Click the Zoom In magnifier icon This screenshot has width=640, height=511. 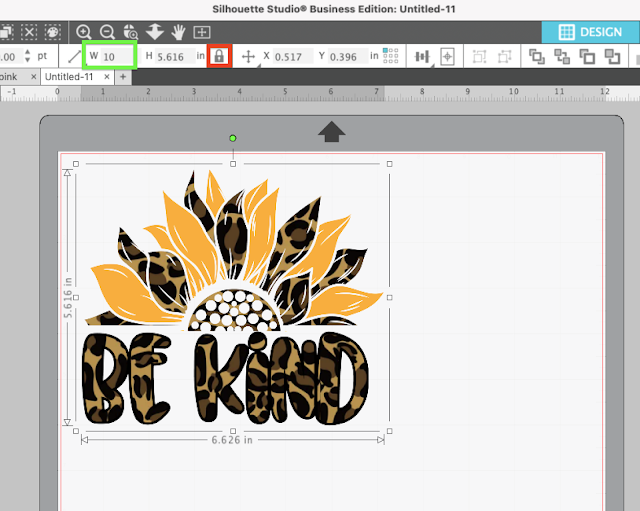pyautogui.click(x=84, y=32)
